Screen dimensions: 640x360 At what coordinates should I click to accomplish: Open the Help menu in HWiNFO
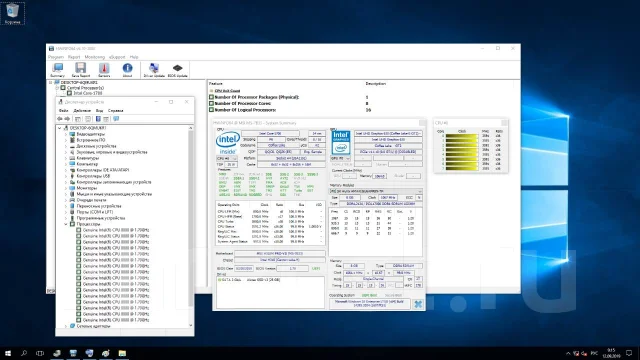tap(134, 57)
